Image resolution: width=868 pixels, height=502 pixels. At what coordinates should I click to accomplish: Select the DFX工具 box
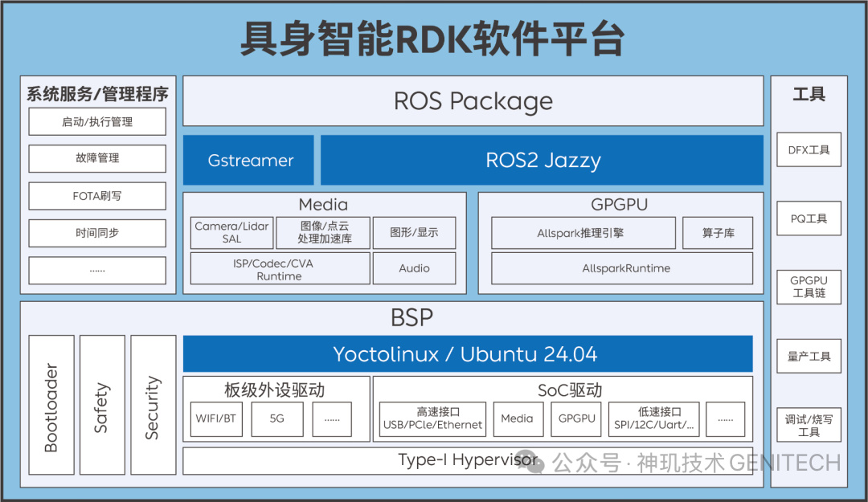(809, 149)
